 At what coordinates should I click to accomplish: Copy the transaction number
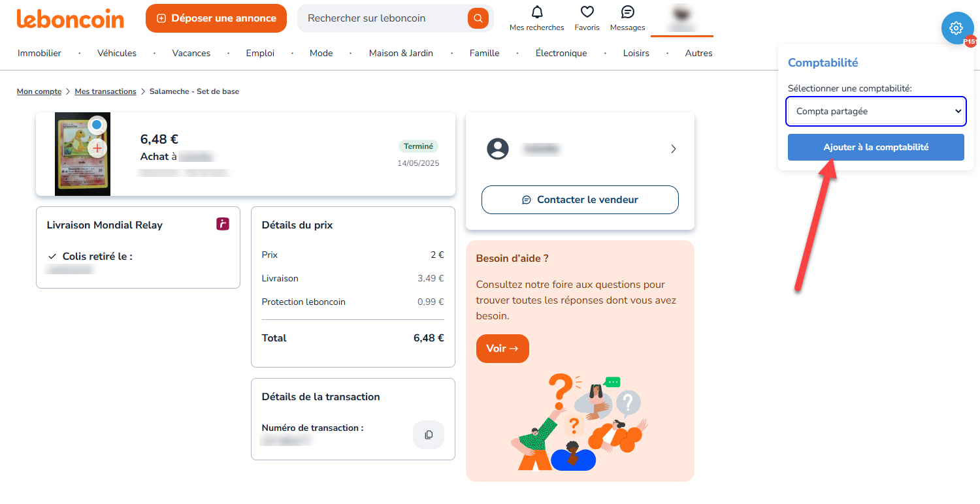point(429,435)
